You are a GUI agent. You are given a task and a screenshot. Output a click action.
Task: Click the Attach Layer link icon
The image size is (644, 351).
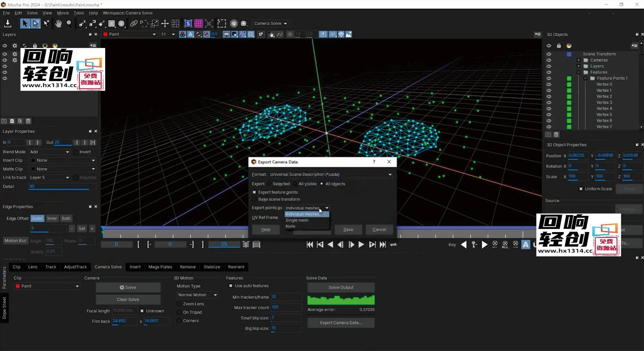(x=134, y=23)
